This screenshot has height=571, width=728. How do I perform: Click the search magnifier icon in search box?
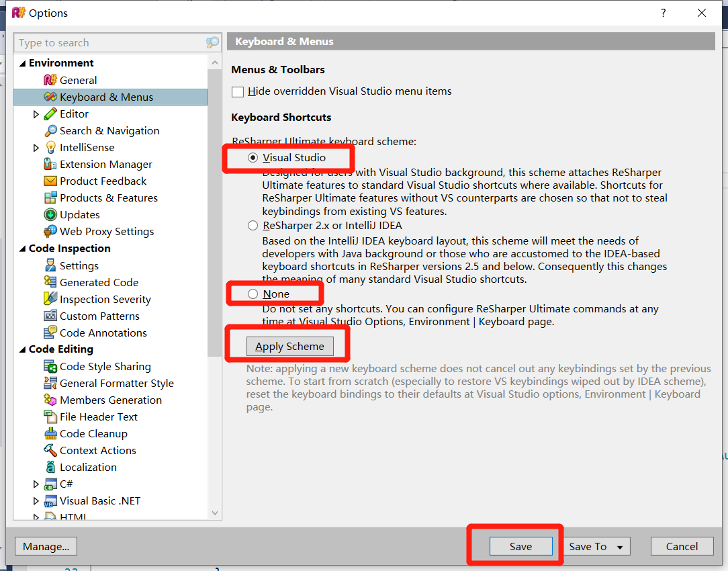[212, 43]
